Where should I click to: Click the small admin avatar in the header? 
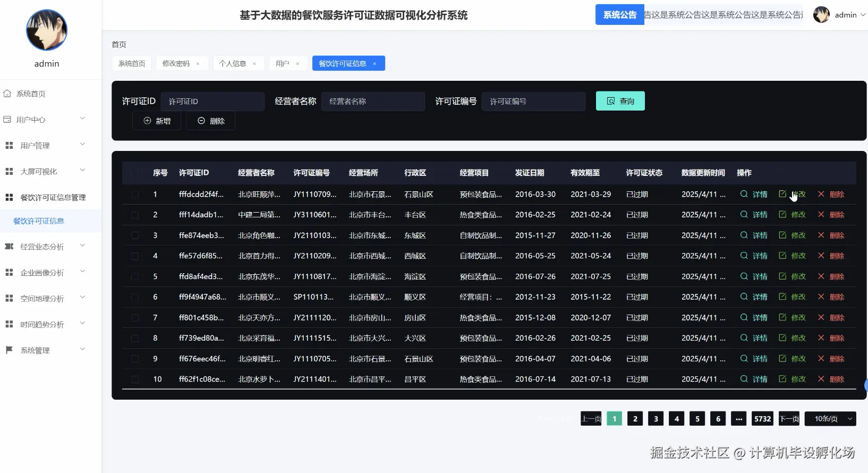[x=821, y=14]
